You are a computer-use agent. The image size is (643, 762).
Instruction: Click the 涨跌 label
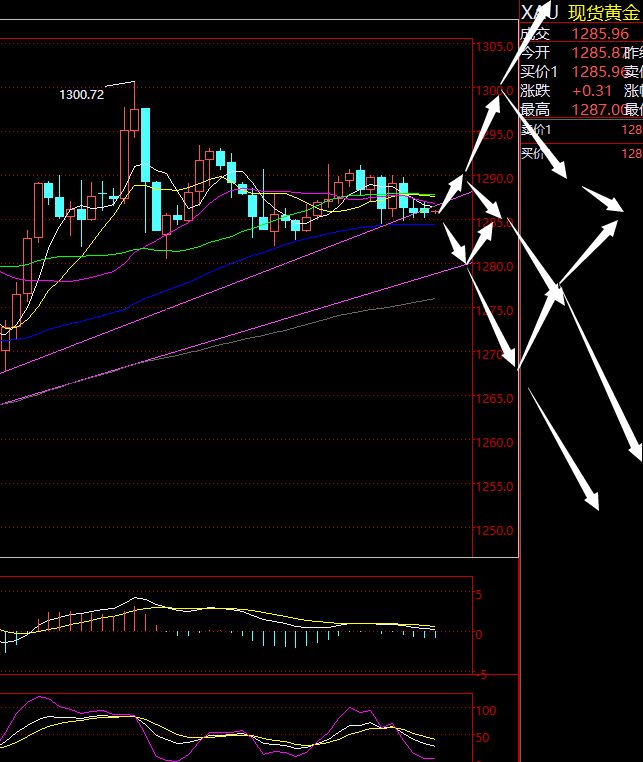pyautogui.click(x=535, y=91)
